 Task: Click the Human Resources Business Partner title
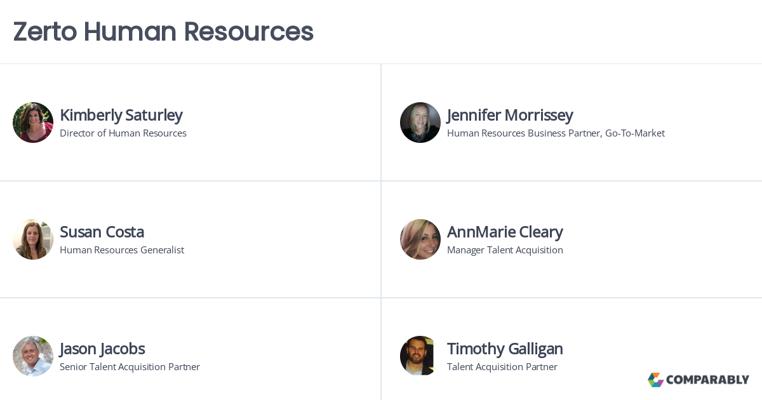click(x=555, y=133)
